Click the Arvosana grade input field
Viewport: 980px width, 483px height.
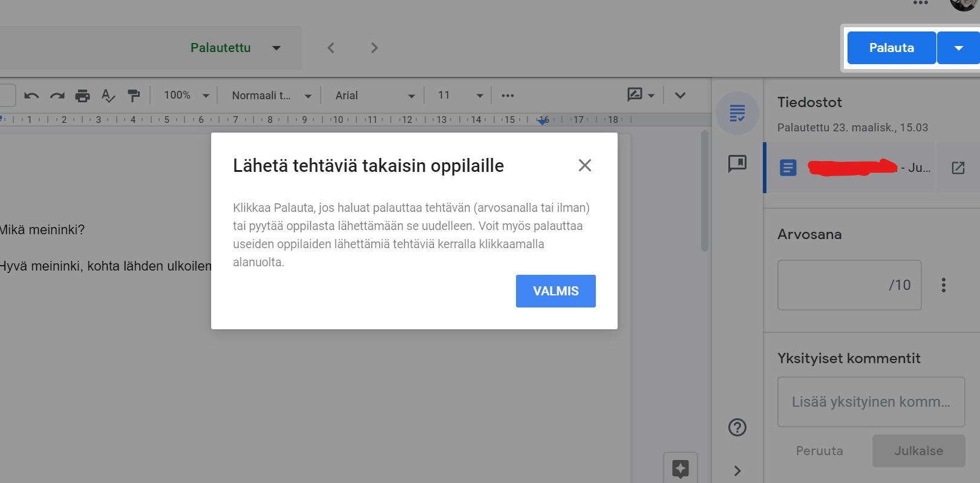[849, 285]
